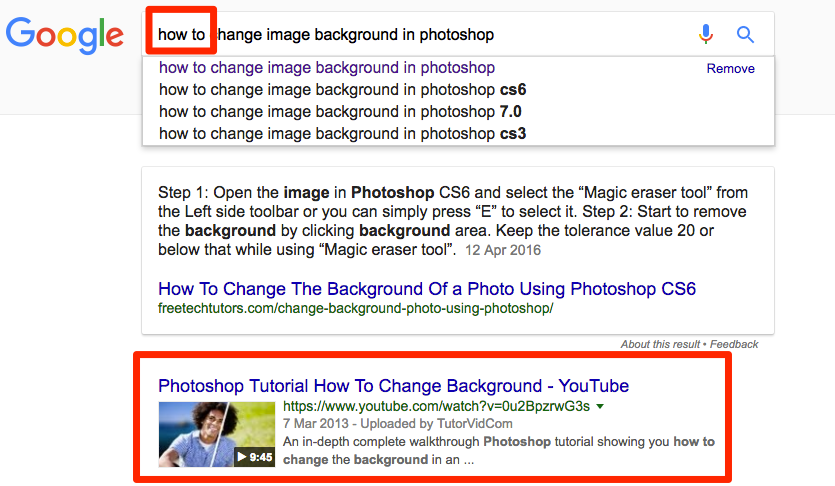The image size is (835, 486).
Task: Click the Google logo
Action: (x=64, y=35)
